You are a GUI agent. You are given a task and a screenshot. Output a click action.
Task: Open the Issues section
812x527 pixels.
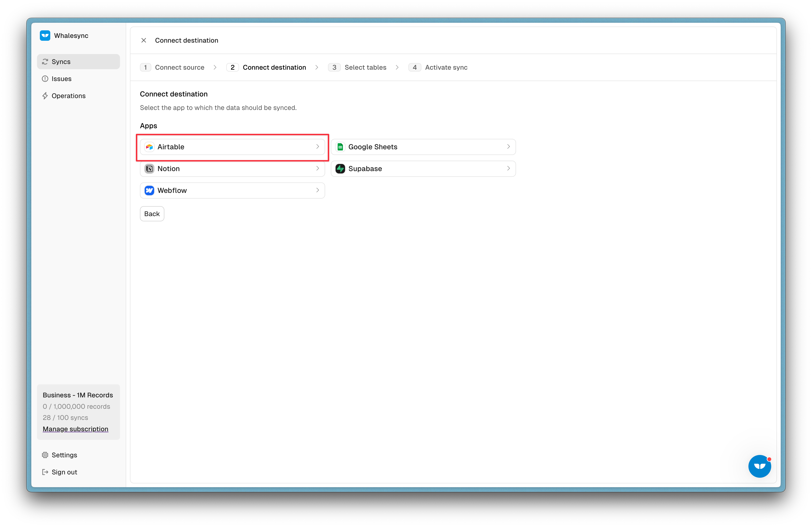pos(78,79)
